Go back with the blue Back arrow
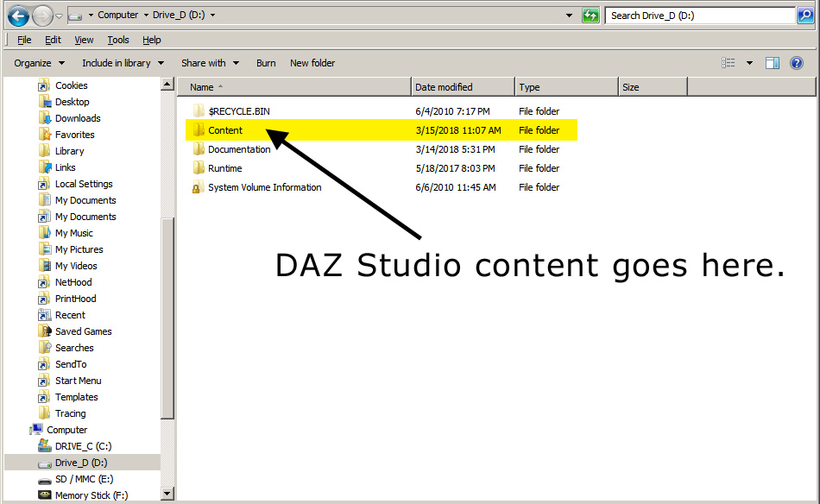This screenshot has width=820, height=504. [18, 16]
